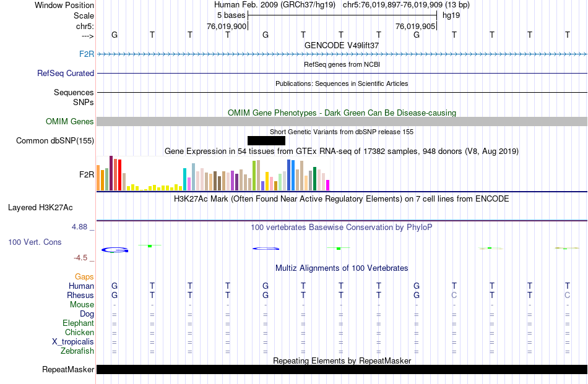Image resolution: width=588 pixels, height=384 pixels.
Task: Open the OMIM Genes track label
Action: click(x=69, y=121)
